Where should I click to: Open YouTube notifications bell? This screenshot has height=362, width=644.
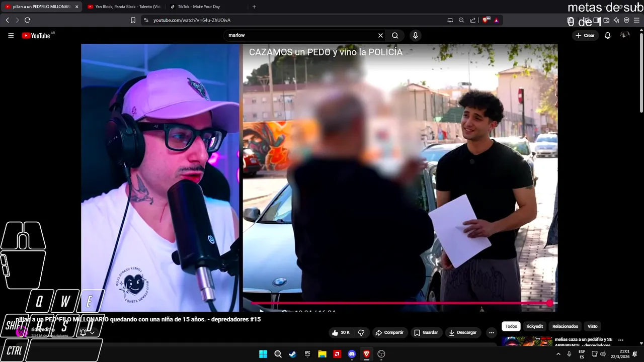(x=608, y=36)
